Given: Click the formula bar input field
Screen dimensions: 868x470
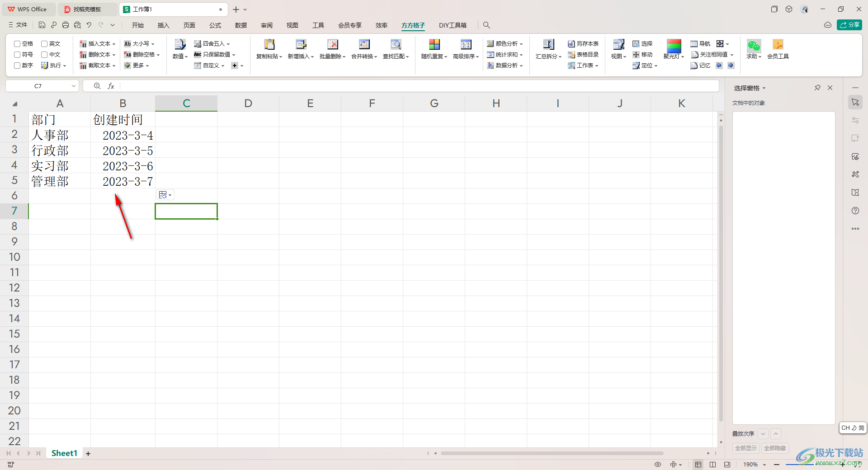Looking at the screenshot, I should tap(419, 86).
